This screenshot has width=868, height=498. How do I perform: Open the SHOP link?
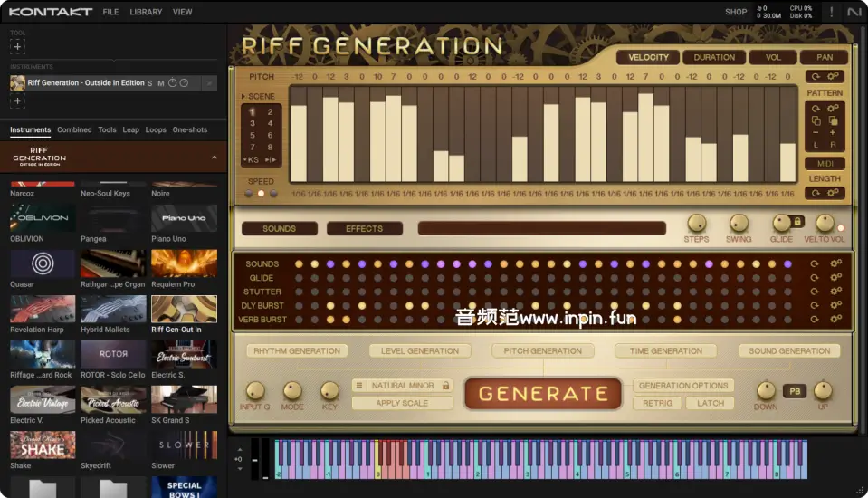[736, 12]
